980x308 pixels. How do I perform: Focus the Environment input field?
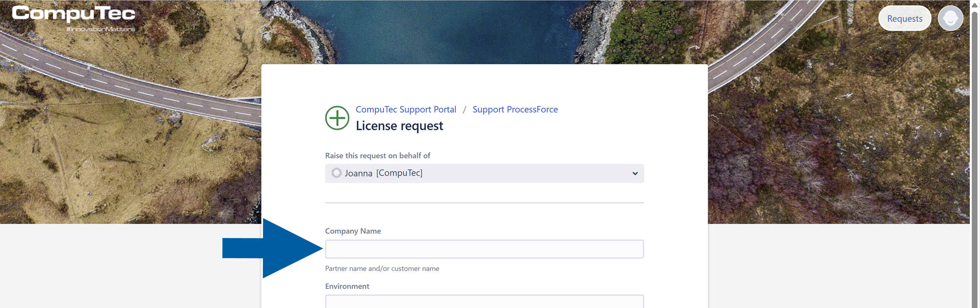(x=484, y=302)
